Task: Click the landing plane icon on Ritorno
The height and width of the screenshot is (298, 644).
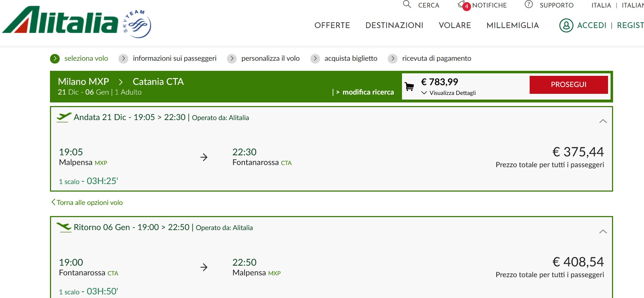Action: [64, 227]
